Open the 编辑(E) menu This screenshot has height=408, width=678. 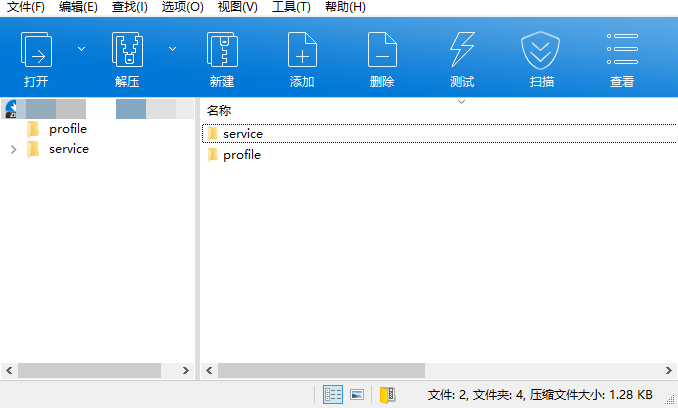[x=78, y=7]
